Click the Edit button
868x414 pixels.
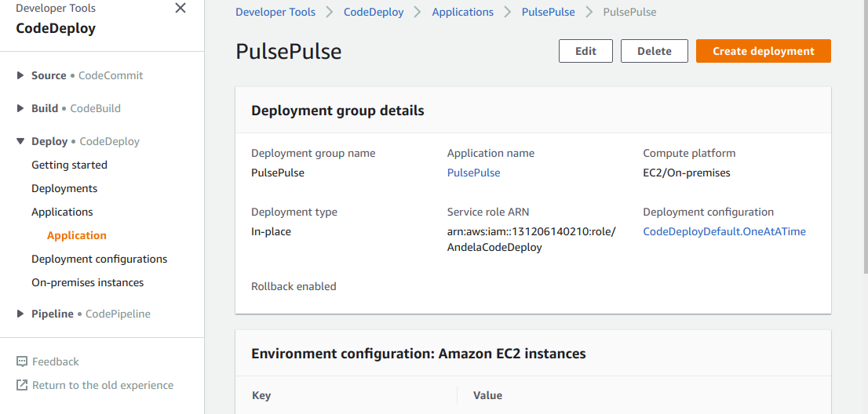click(585, 51)
